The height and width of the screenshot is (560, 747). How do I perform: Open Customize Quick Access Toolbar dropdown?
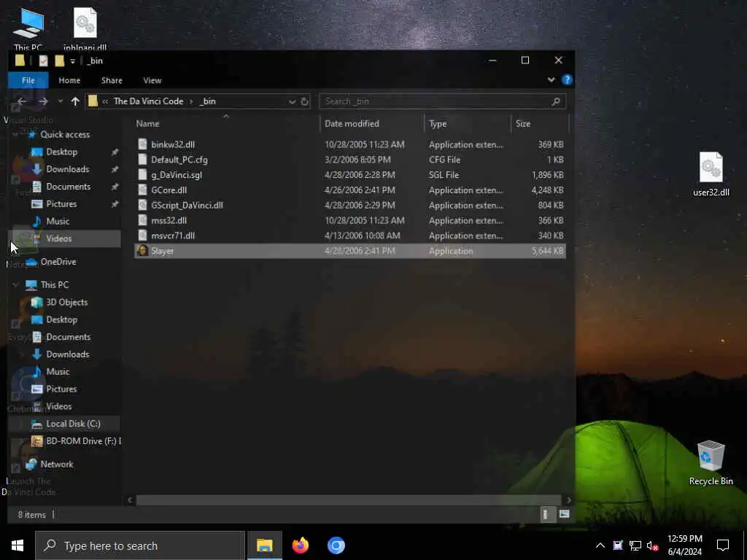pos(72,61)
